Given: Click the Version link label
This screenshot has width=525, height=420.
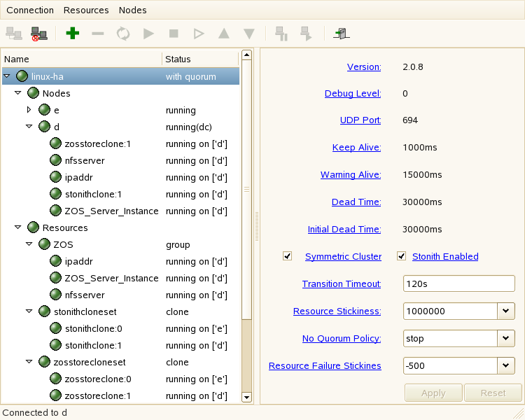Looking at the screenshot, I should (363, 67).
